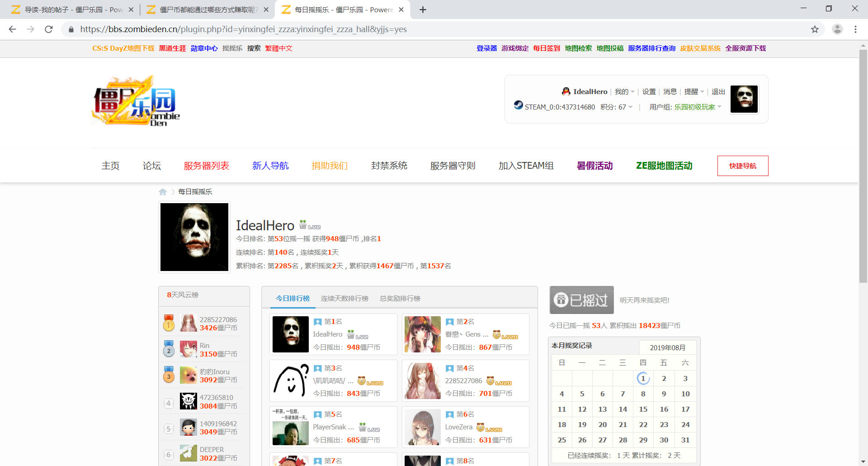The image size is (868, 466).
Task: Switch to the 今日排行榜 tab
Action: tap(292, 298)
